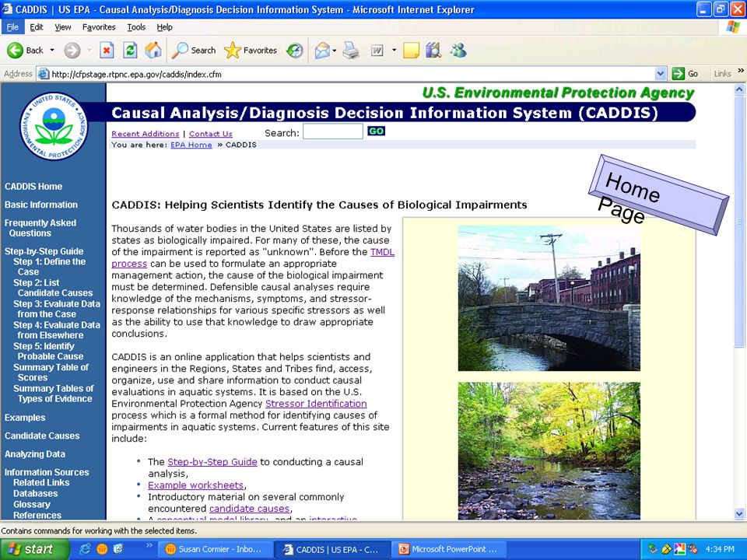Click the yellow Discuss note icon
Screen dimensions: 747x560
pos(411,50)
